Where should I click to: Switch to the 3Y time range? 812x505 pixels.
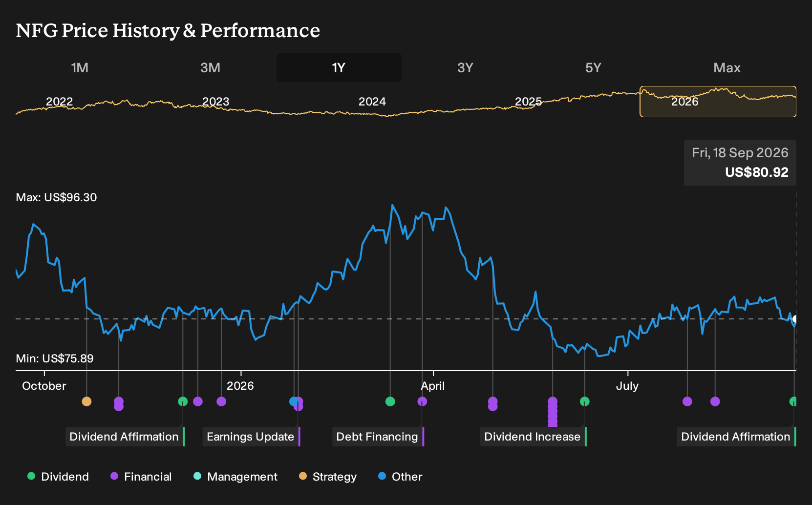tap(465, 67)
